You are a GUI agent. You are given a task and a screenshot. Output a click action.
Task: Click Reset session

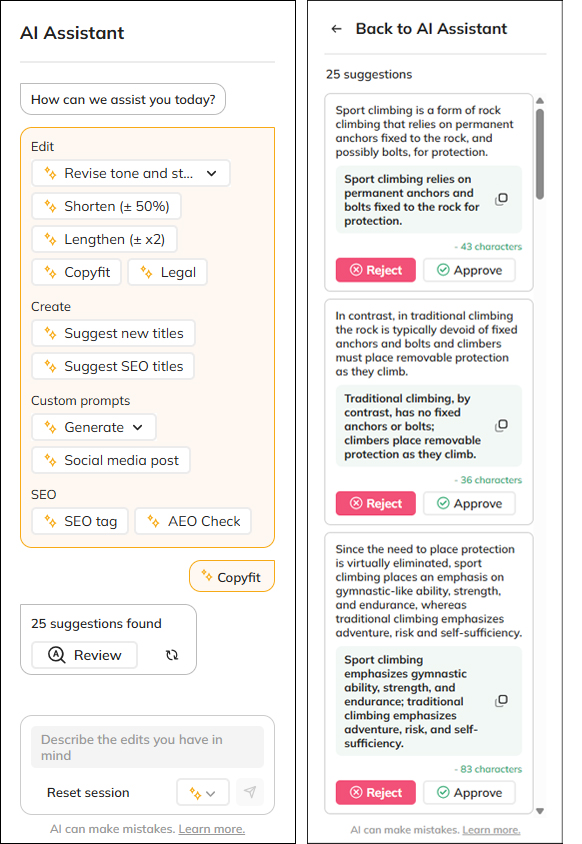click(88, 792)
